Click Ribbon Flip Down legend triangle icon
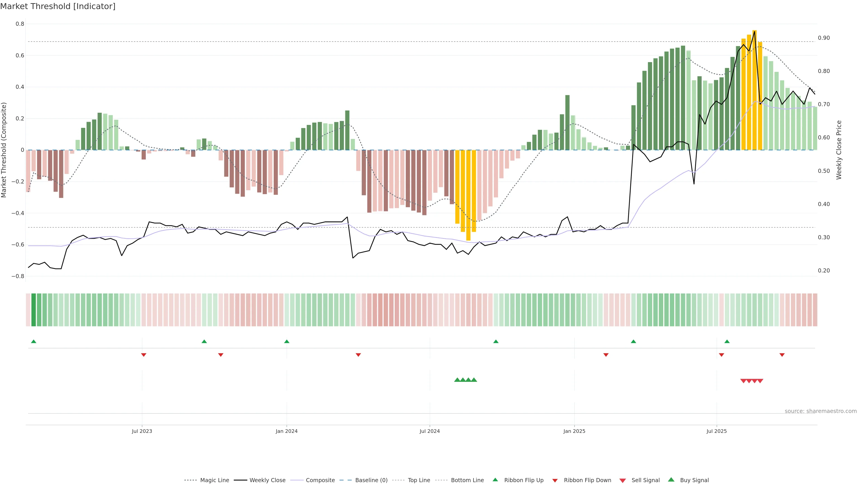This screenshot has width=868, height=488. click(x=555, y=480)
